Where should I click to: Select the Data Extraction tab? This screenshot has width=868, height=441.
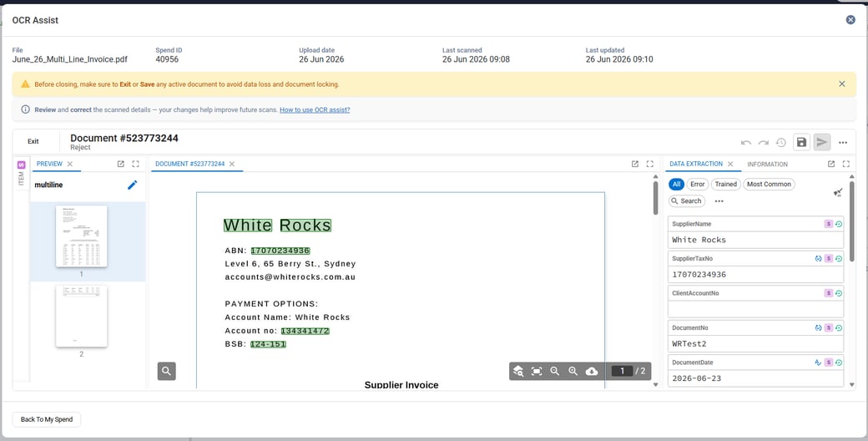[696, 164]
